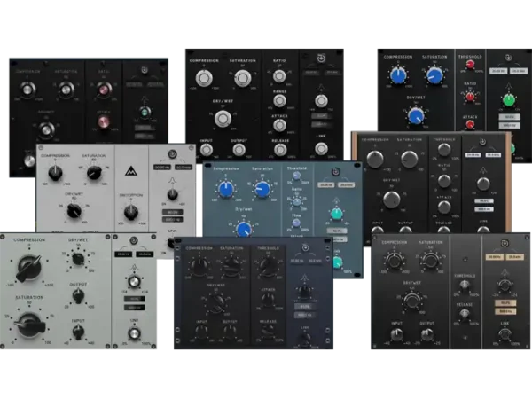Toggle power button on grey mountain-logo plugin
The height and width of the screenshot is (399, 532).
172,154
